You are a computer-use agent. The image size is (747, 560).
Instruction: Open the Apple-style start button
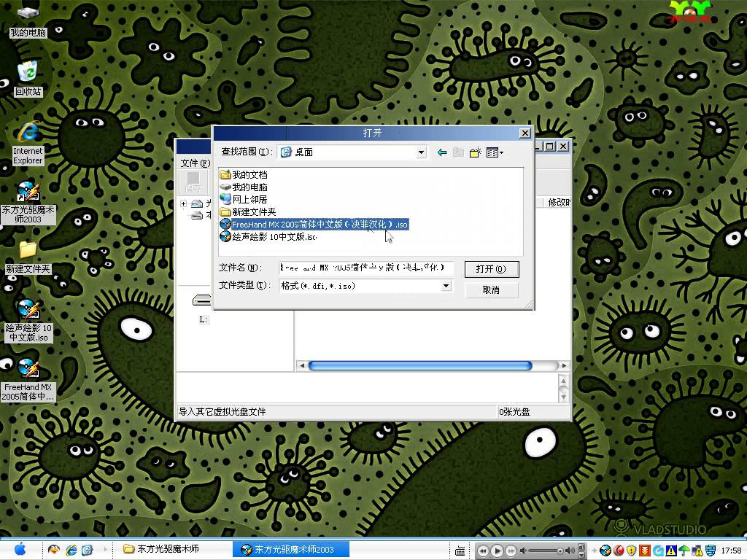(x=20, y=550)
